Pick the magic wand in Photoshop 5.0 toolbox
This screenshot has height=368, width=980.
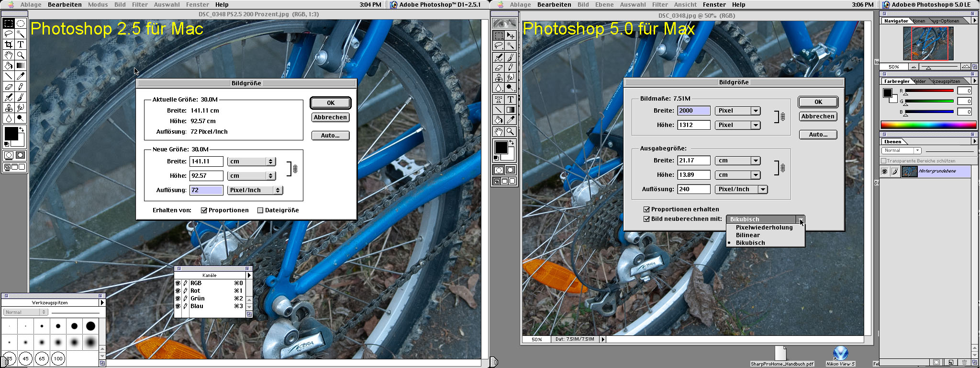pyautogui.click(x=511, y=46)
